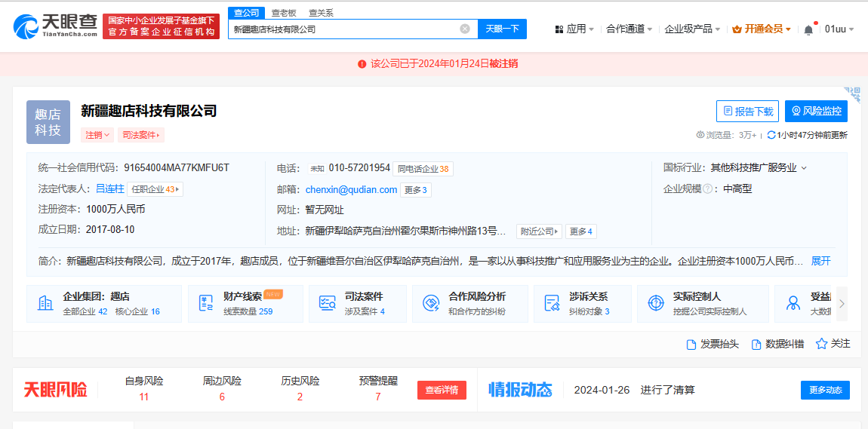868x429 pixels.
Task: Click the company name search input
Action: (343, 29)
